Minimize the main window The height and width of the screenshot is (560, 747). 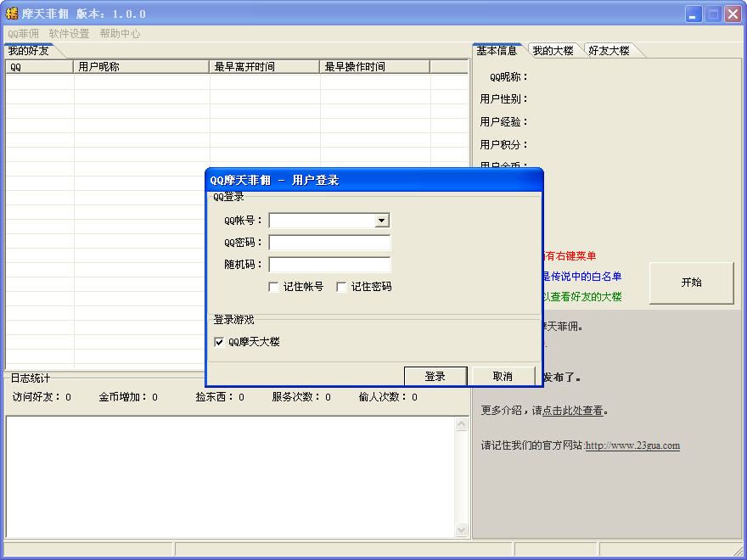click(x=694, y=14)
